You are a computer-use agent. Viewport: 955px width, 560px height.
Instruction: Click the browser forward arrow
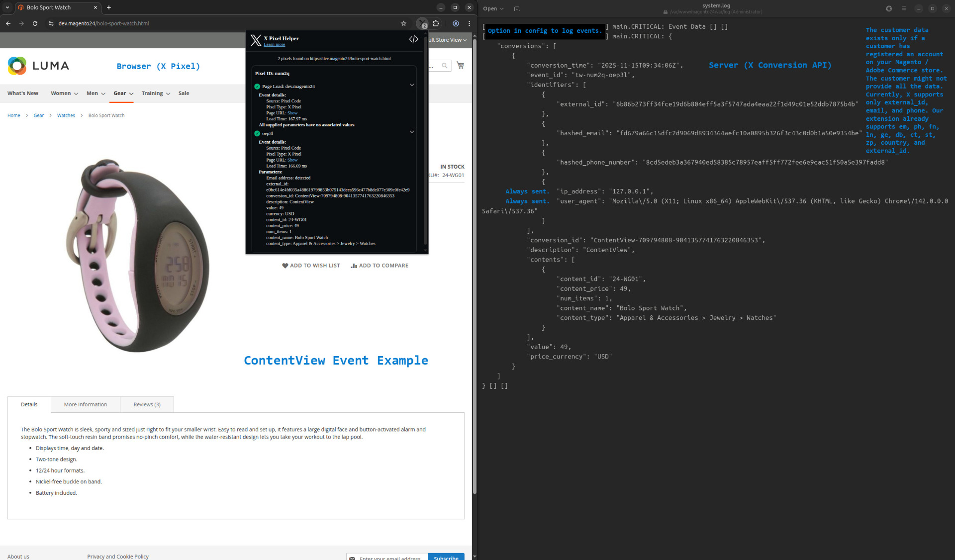pos(21,23)
